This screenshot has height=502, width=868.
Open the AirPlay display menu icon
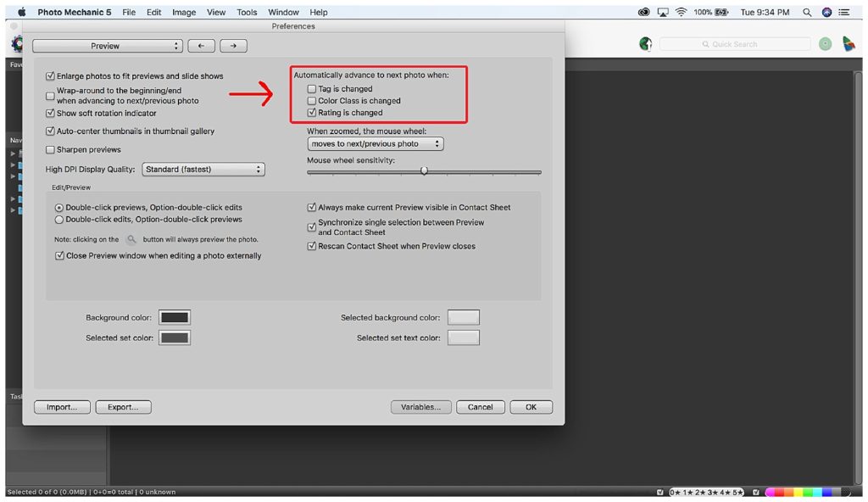click(x=663, y=12)
